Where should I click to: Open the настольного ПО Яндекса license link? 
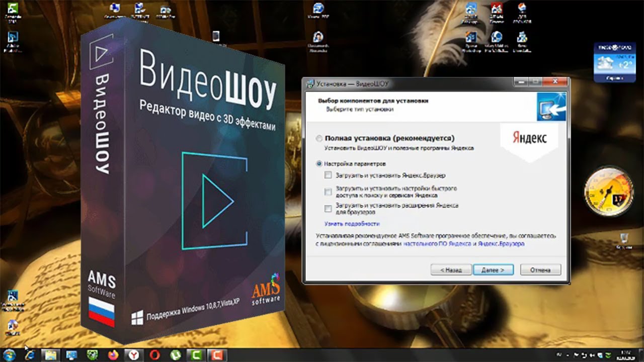437,243
